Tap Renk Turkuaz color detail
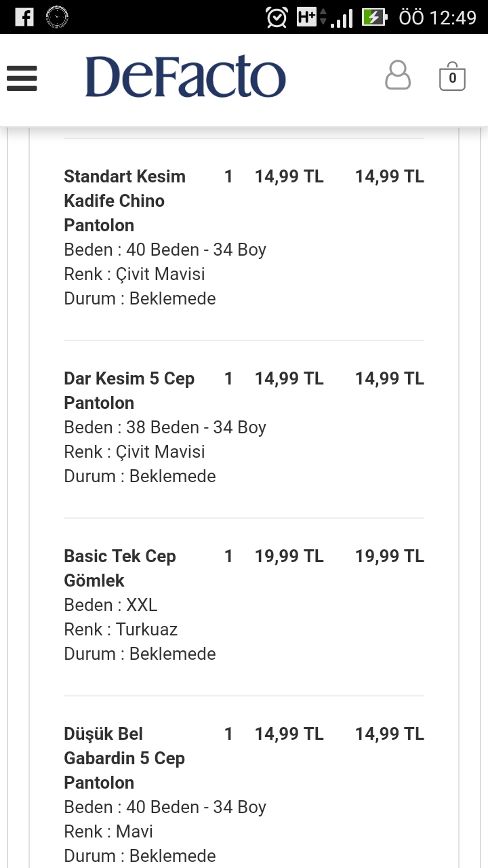488x868 pixels. click(x=121, y=629)
